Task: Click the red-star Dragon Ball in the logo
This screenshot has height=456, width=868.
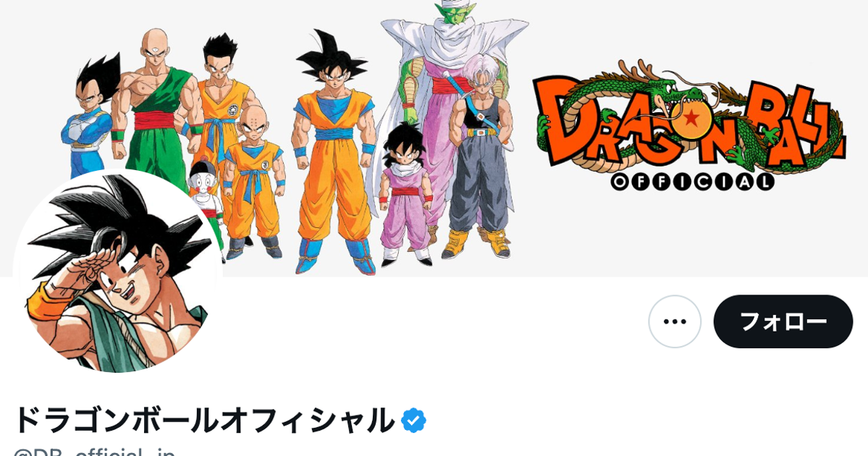Action: [x=691, y=117]
